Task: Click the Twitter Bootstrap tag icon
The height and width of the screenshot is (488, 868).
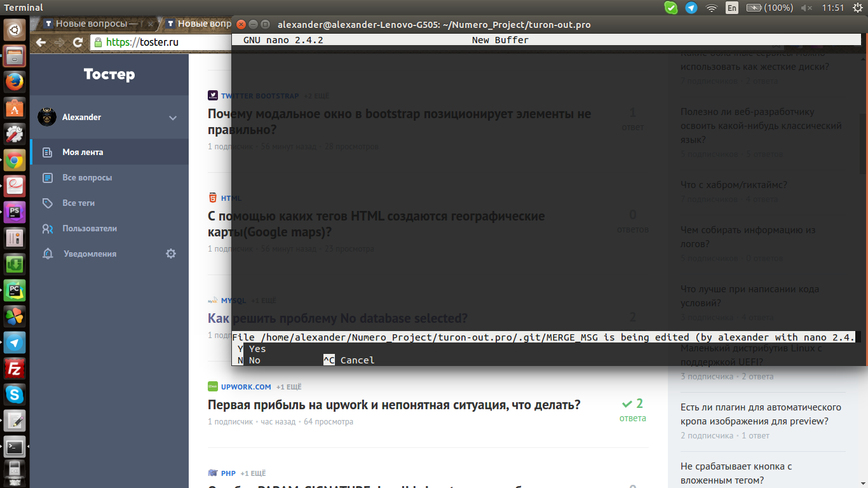Action: tap(213, 95)
